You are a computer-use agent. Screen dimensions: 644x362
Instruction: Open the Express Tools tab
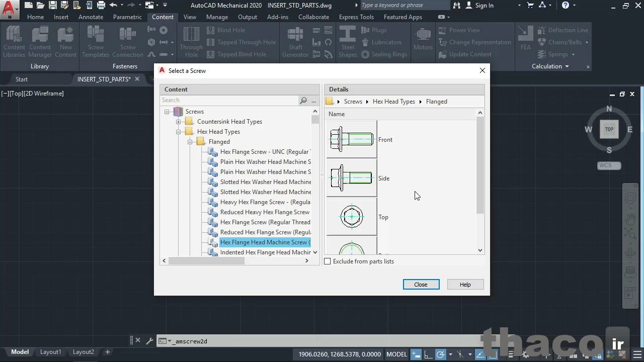tap(356, 17)
